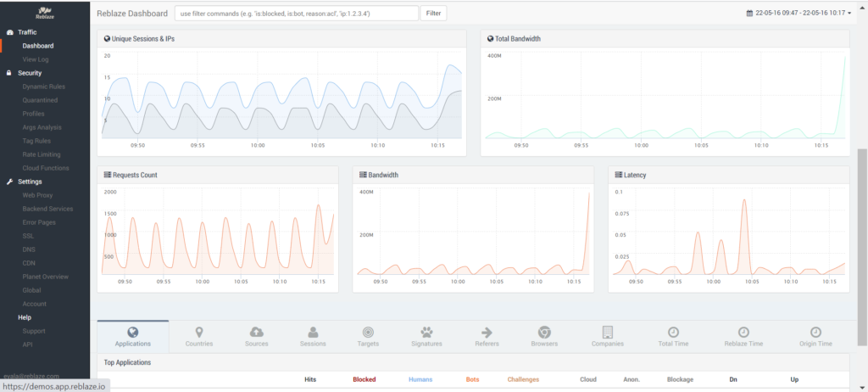Select the Sessions person icon
This screenshot has width=868, height=392.
click(x=313, y=332)
